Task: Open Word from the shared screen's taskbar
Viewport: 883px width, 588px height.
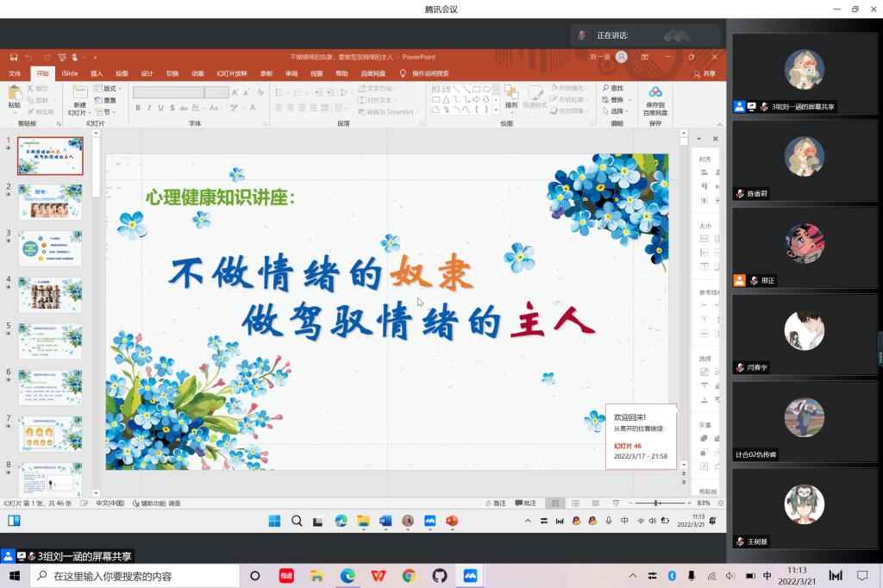Action: [385, 521]
